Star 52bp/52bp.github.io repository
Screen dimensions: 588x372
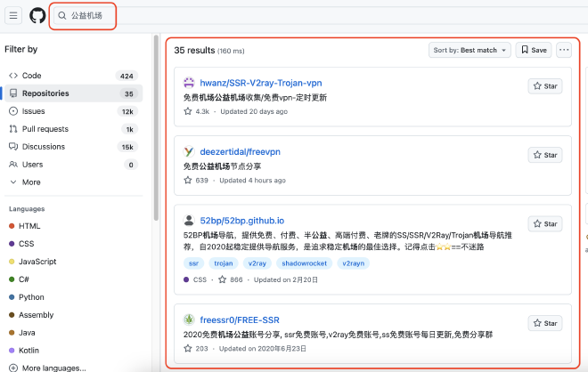point(545,224)
